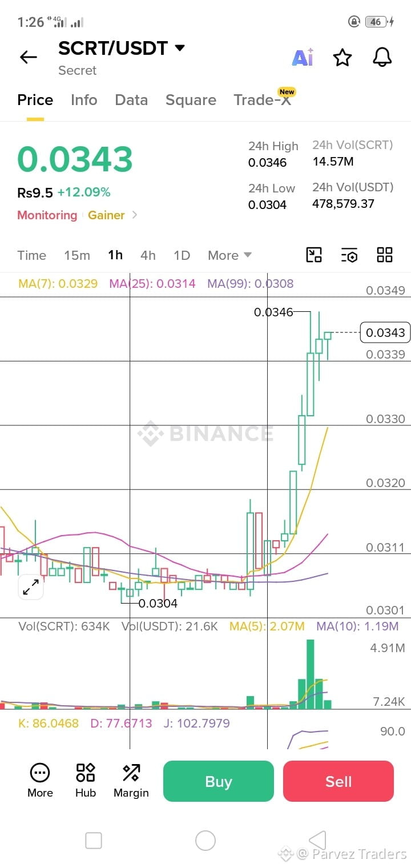Tap the MA(10): 1.19M volume label

(x=358, y=626)
